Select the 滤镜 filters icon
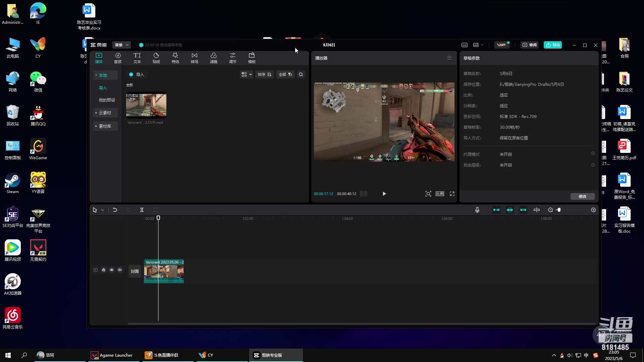Screen dimensions: 644x362 [x=214, y=58]
